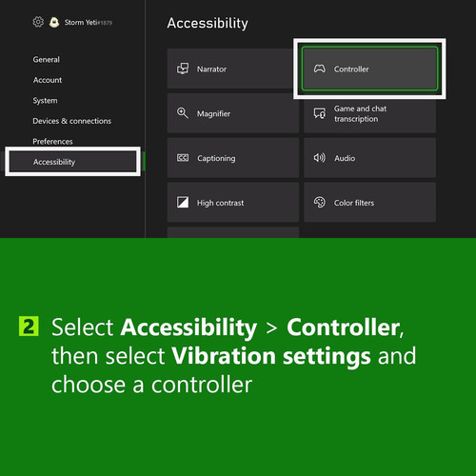Open the High contrast tile
The image size is (476, 476).
pos(232,203)
